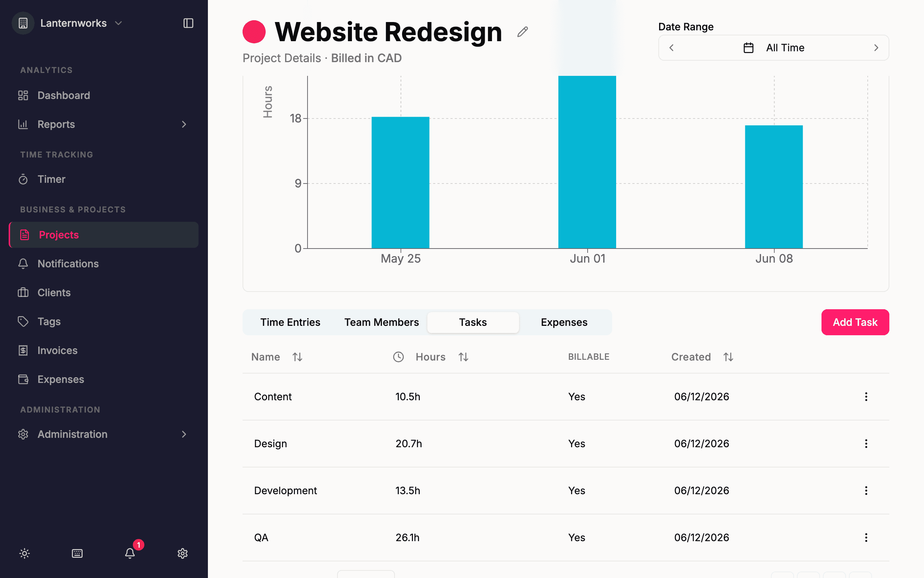Go to next date range

876,48
